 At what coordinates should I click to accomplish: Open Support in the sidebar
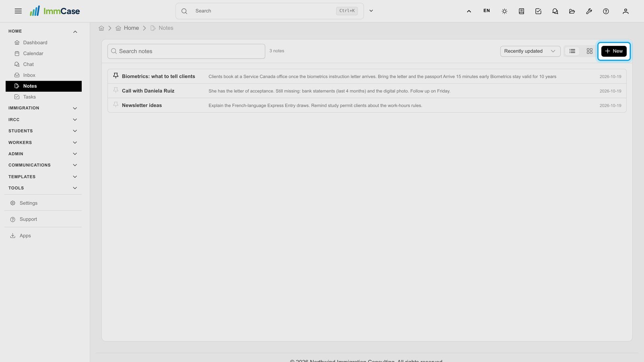tap(43, 219)
